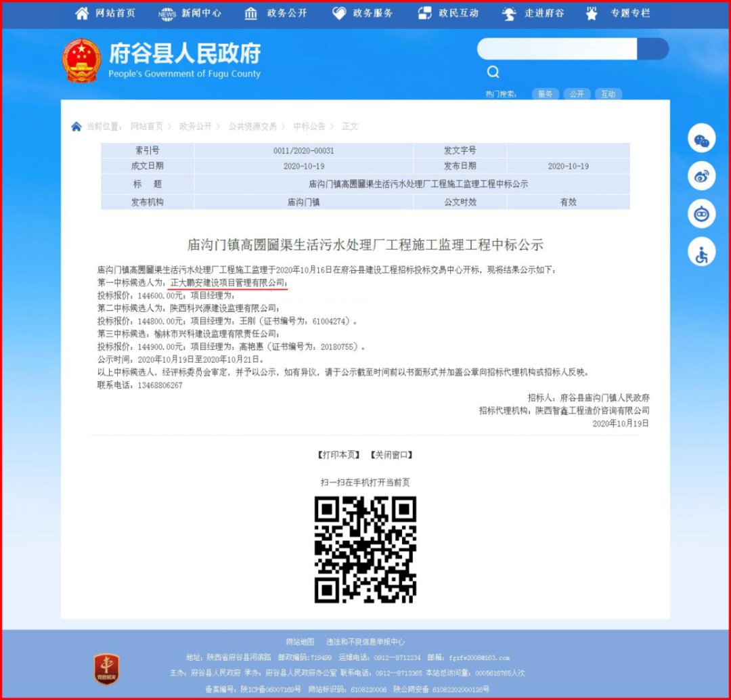Click the red 党政机关 badge in footer
Image resolution: width=731 pixels, height=700 pixels.
106,669
